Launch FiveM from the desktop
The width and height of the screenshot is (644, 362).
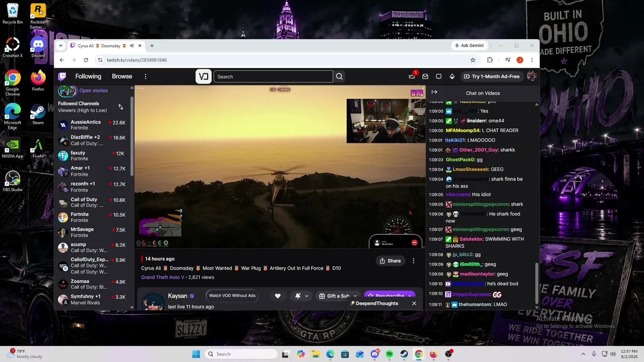click(x=38, y=148)
